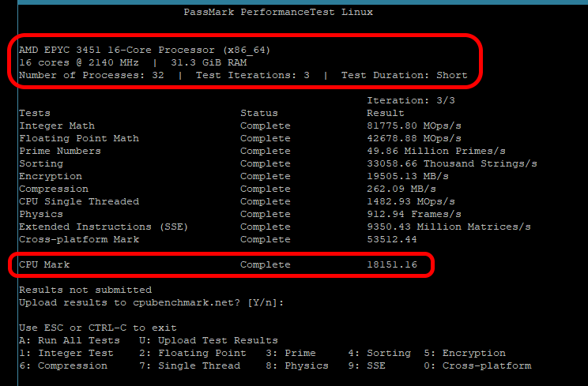Click the 912.94 Frames/s result
588x386 pixels.
(x=414, y=214)
